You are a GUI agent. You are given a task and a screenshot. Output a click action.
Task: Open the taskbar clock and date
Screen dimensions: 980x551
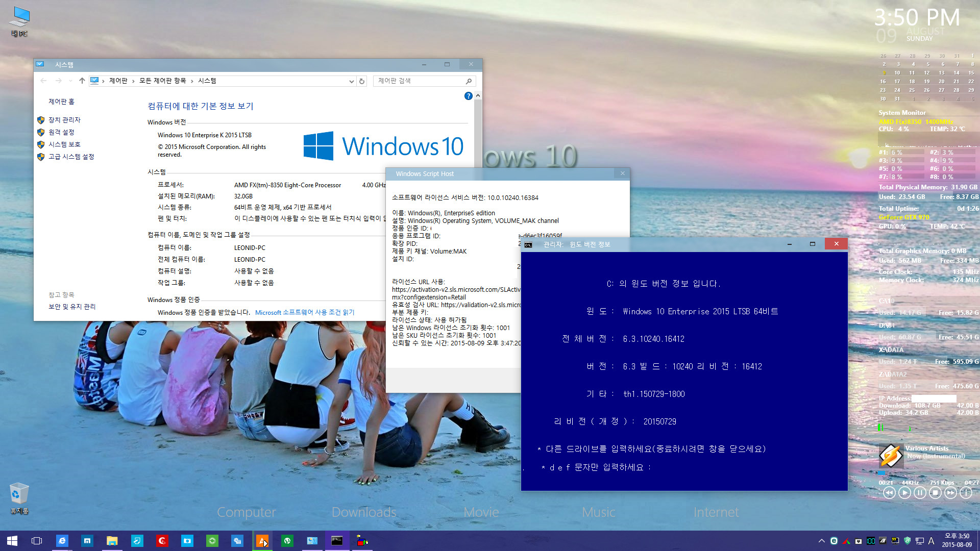click(x=957, y=541)
